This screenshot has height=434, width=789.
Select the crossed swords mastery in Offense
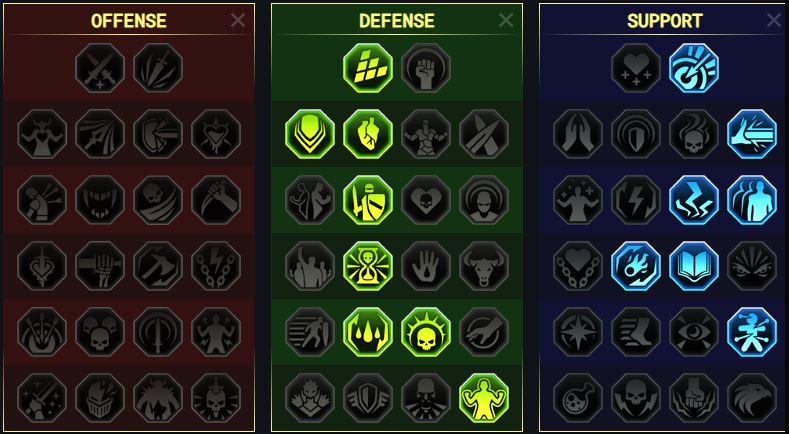[100, 68]
